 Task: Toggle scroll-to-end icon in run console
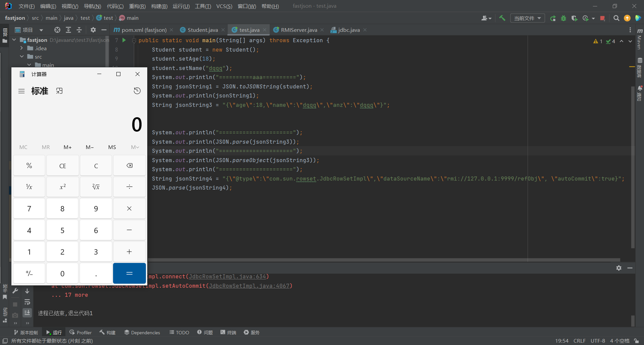(x=27, y=313)
